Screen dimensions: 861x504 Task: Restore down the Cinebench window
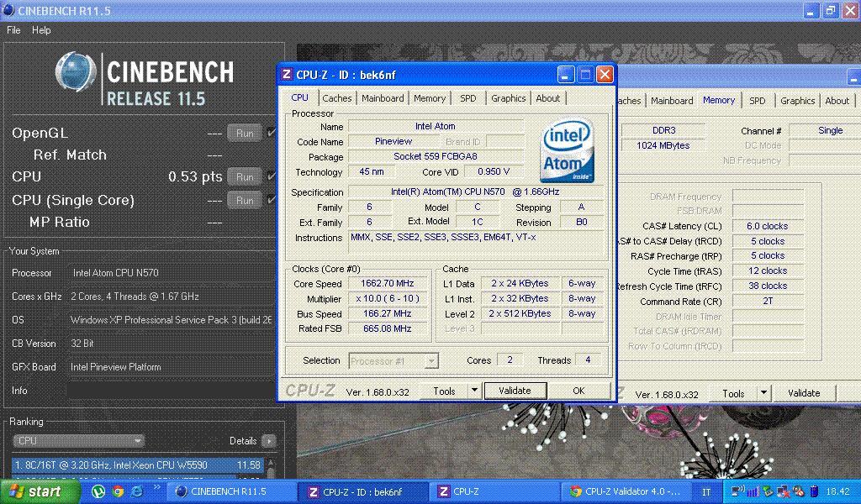coord(831,10)
